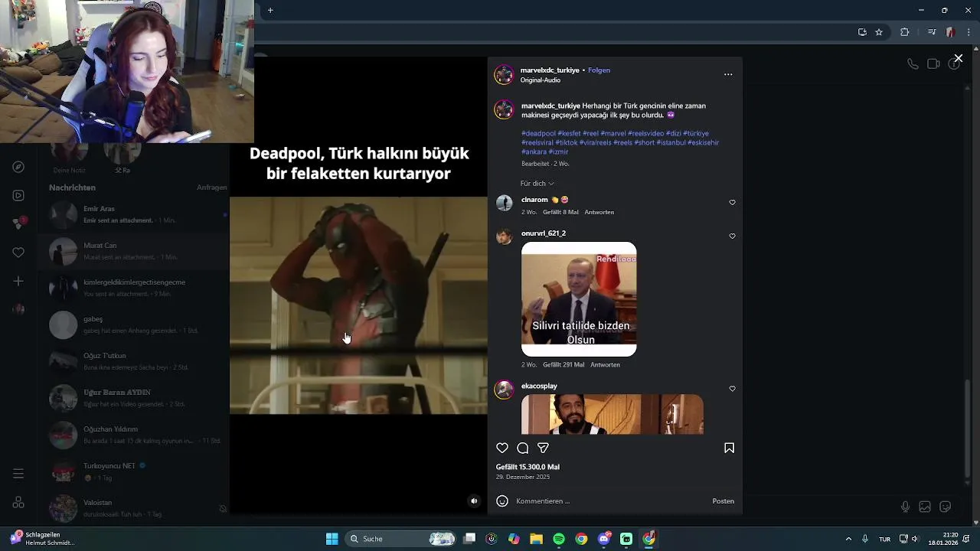The image size is (980, 551).
Task: Click the Posten button
Action: [723, 501]
